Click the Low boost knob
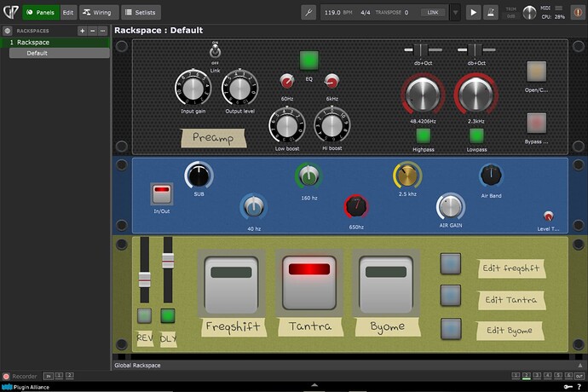This screenshot has width=588, height=392. tap(287, 125)
